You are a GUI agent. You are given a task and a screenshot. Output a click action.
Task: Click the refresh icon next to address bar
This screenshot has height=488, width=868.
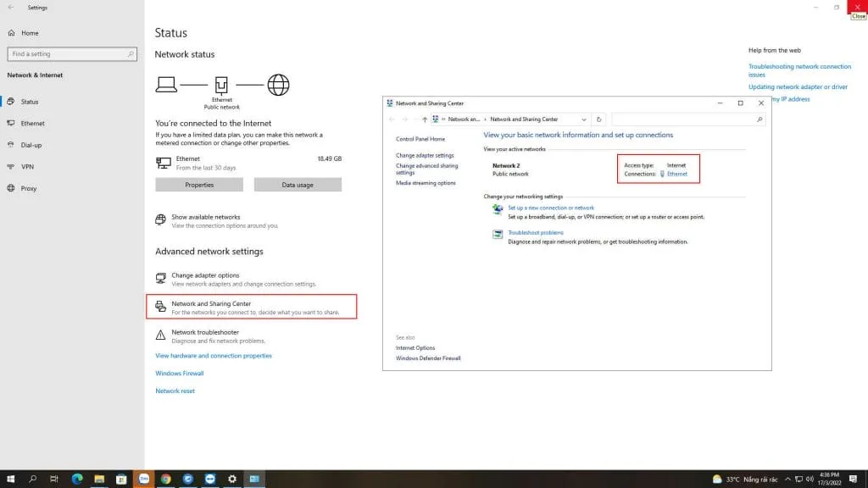598,119
